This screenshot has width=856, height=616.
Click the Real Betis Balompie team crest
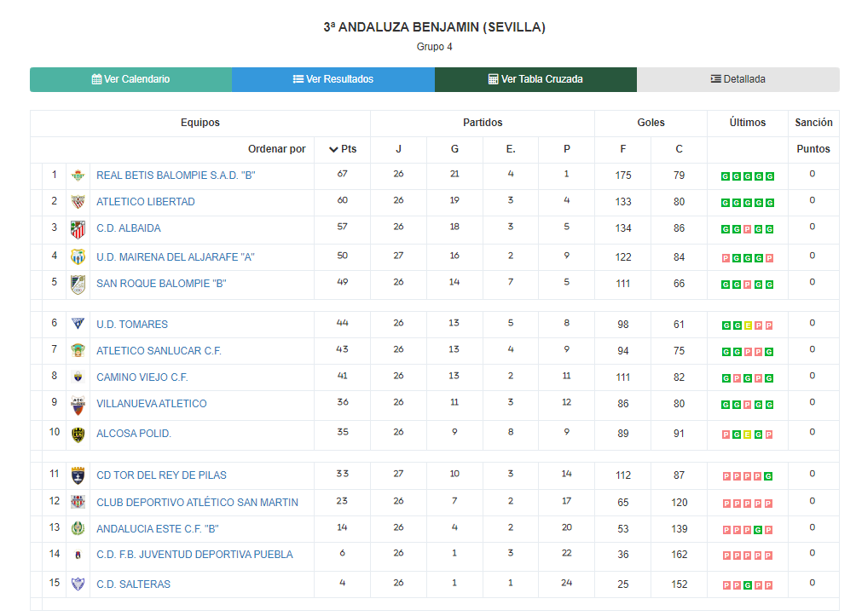[x=78, y=176]
